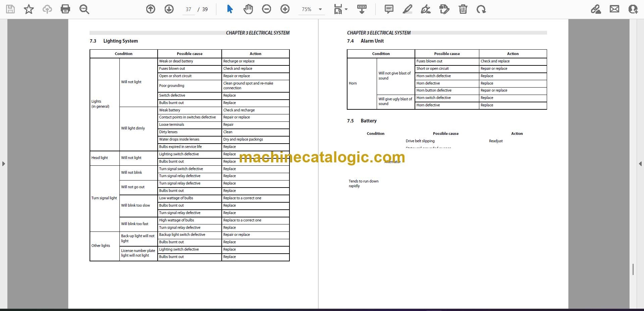Click the Save file icon
This screenshot has width=644, height=311.
coord(10,9)
